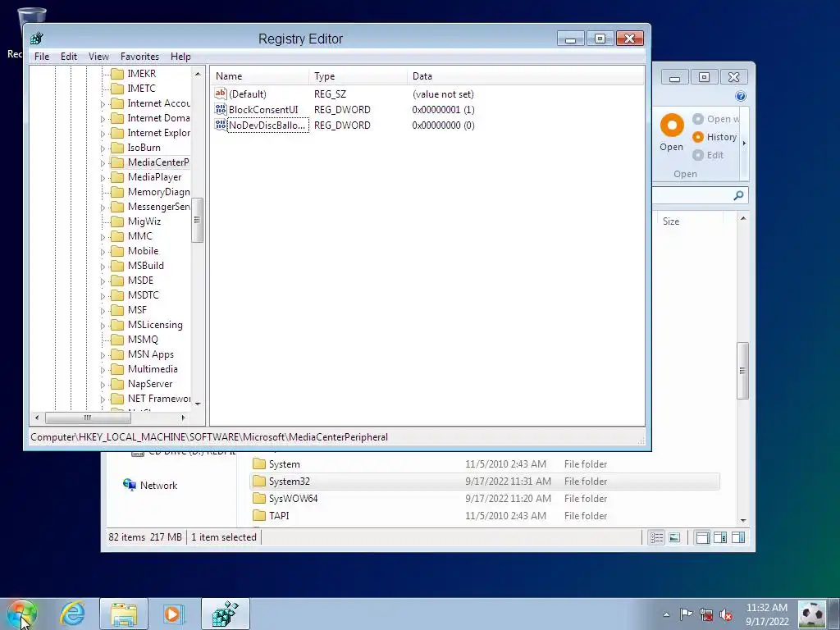Select the MSN Apps key
This screenshot has width=840, height=630.
(x=151, y=354)
